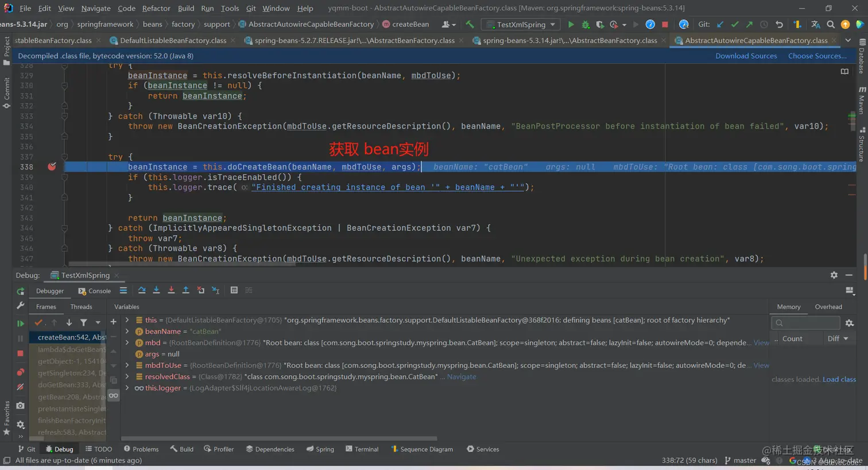Stop the running process in top toolbar

pos(665,24)
